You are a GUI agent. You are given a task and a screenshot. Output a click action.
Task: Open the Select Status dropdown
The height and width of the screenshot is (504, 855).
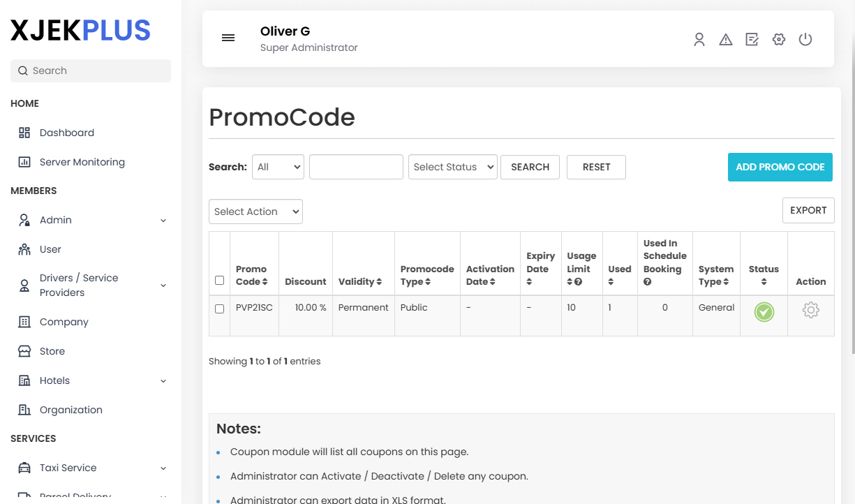[452, 167]
